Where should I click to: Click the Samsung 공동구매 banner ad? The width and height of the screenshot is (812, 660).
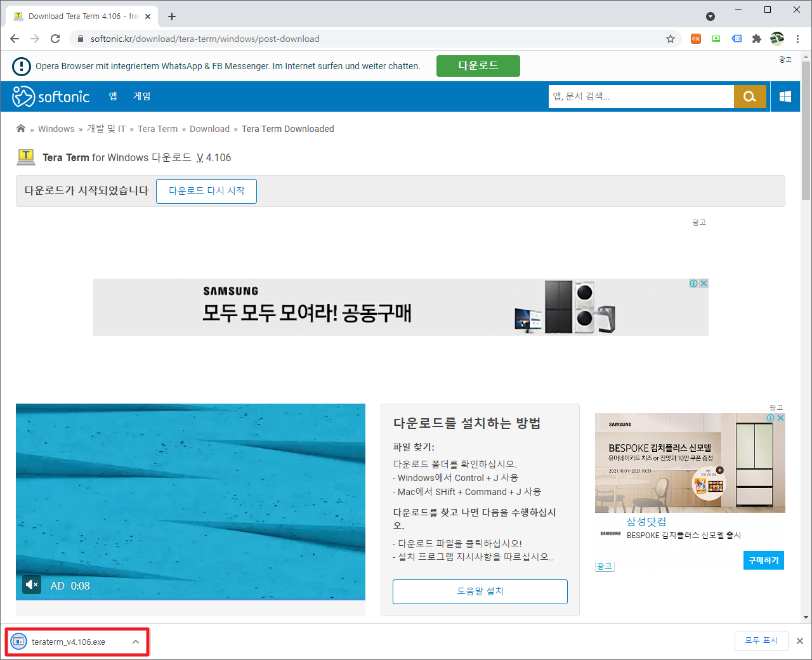(401, 307)
